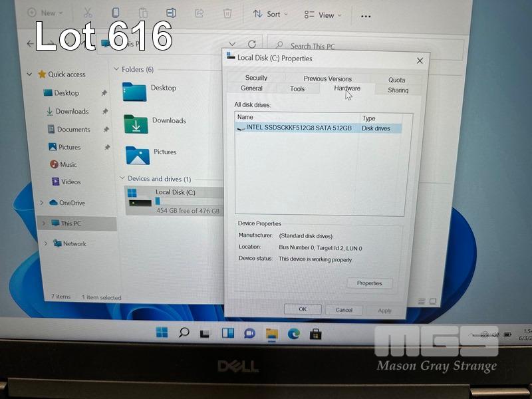Select Downloads in Quick access sidebar
This screenshot has width=532, height=399.
coord(72,112)
